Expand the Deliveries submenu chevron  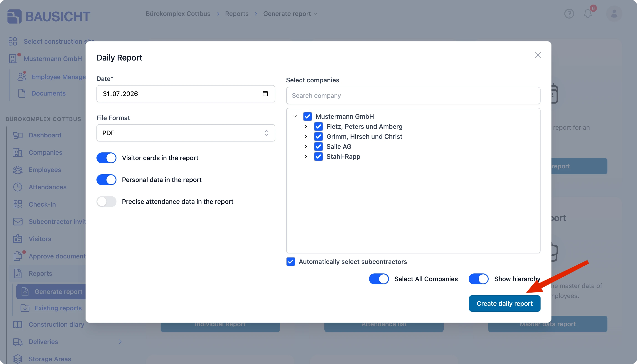[120, 342]
